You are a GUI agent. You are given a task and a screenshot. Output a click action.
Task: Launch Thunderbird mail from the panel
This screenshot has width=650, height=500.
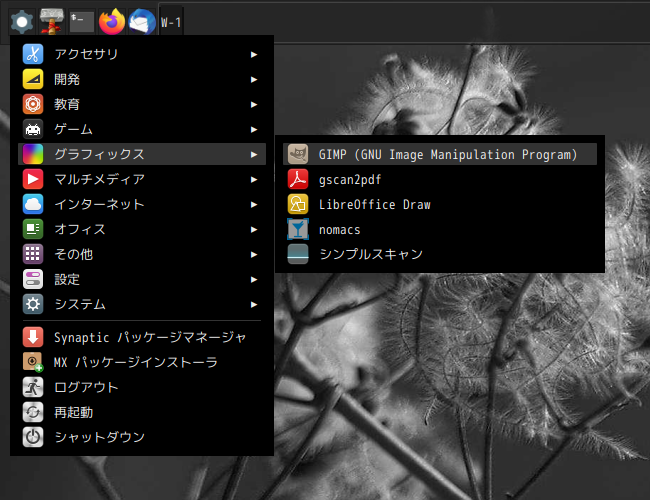click(142, 21)
